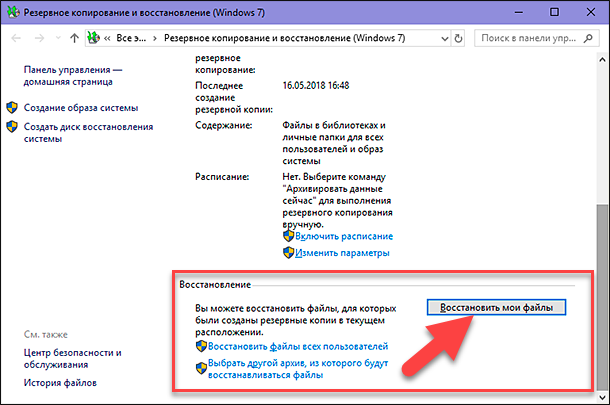
Task: Click shield icon beside 'Изменить параметры'
Action: tap(288, 253)
